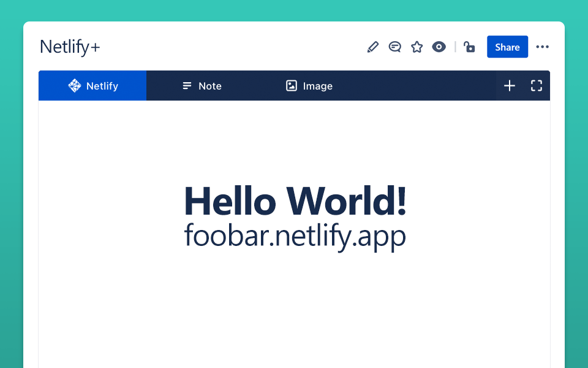The height and width of the screenshot is (368, 588).
Task: Click the Netlify+ page title
Action: (x=70, y=47)
